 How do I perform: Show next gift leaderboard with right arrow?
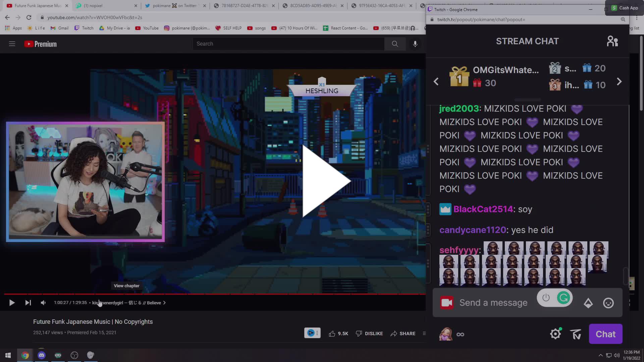619,81
